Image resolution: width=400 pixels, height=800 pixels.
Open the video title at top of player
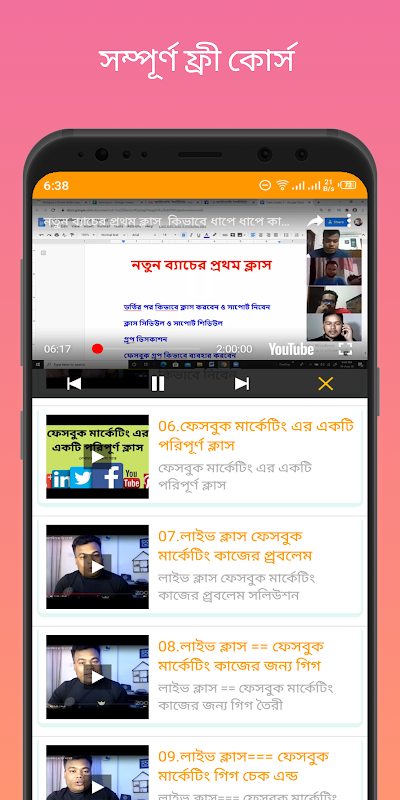(166, 221)
